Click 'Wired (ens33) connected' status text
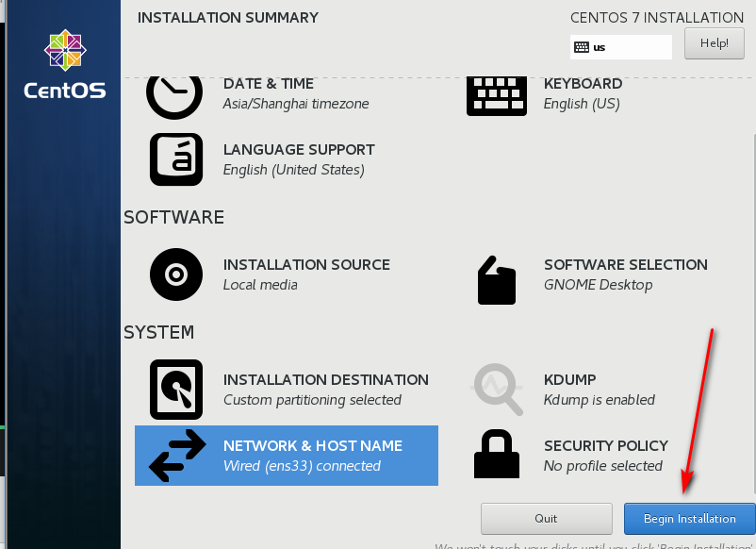This screenshot has height=549, width=756. 302,466
